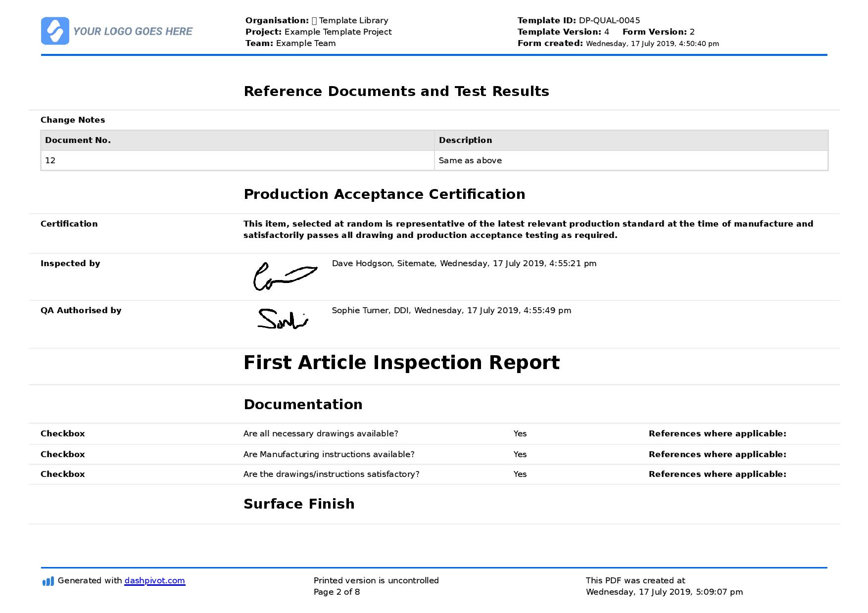This screenshot has width=868, height=613.
Task: Click Yes answer for necessary drawings available
Action: point(520,434)
